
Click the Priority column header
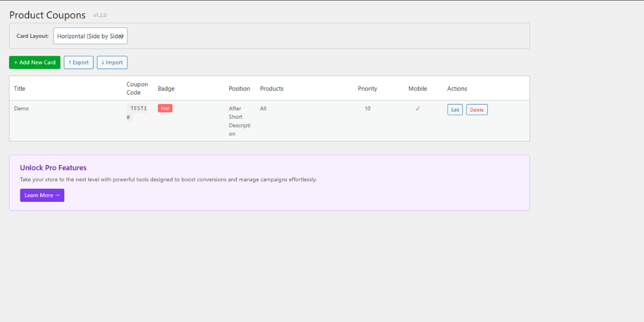(367, 88)
